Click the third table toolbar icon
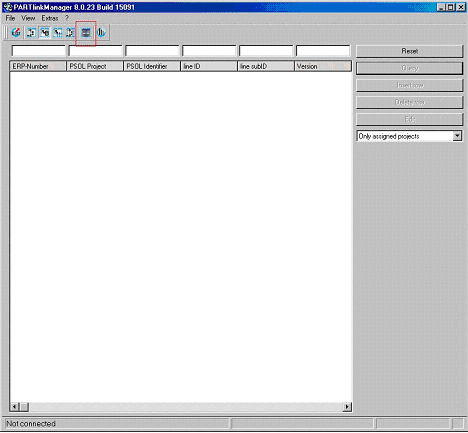The width and height of the screenshot is (468, 433). coord(58,33)
